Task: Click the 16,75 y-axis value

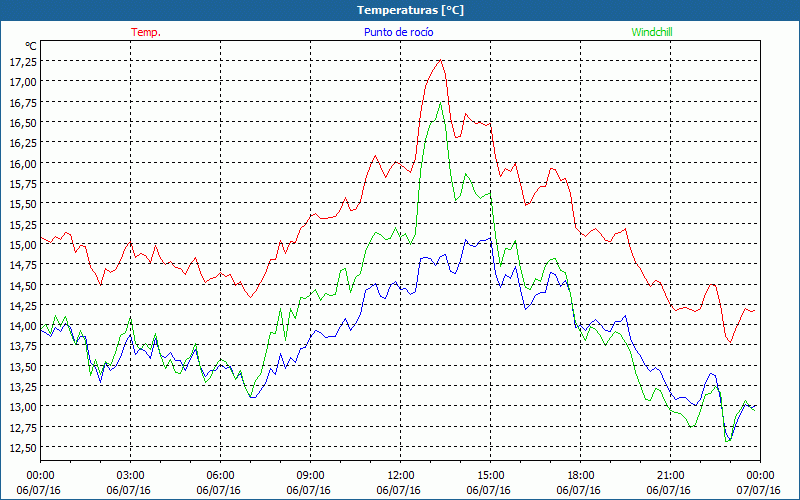Action: click(22, 102)
